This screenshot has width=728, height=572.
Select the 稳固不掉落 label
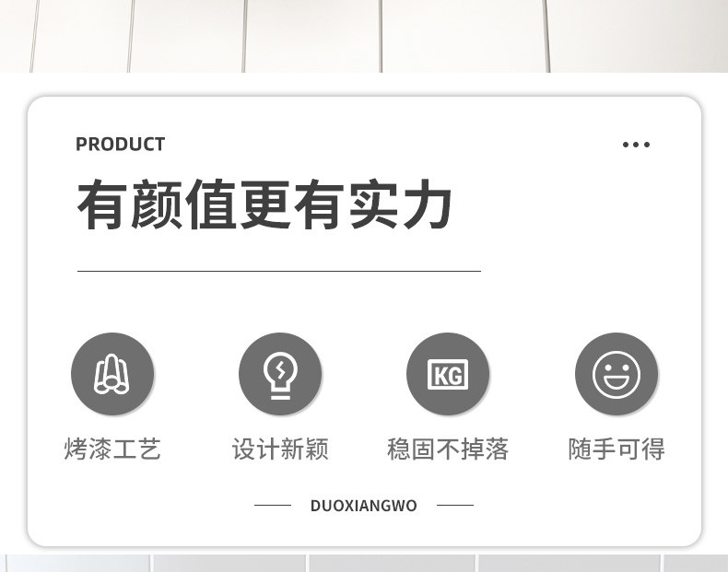click(448, 449)
